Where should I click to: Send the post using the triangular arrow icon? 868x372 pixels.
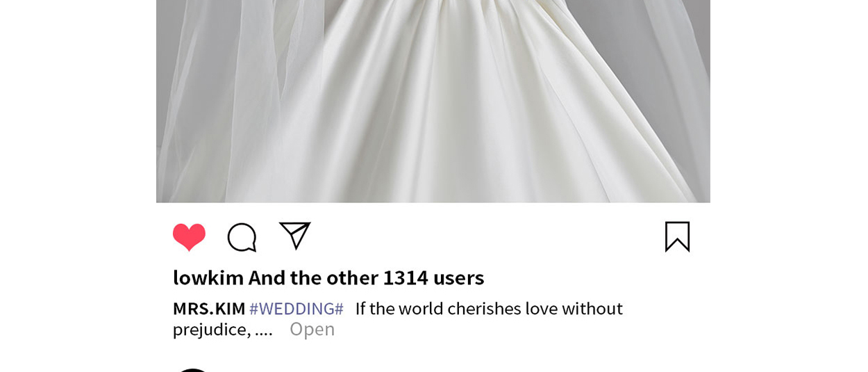point(294,236)
